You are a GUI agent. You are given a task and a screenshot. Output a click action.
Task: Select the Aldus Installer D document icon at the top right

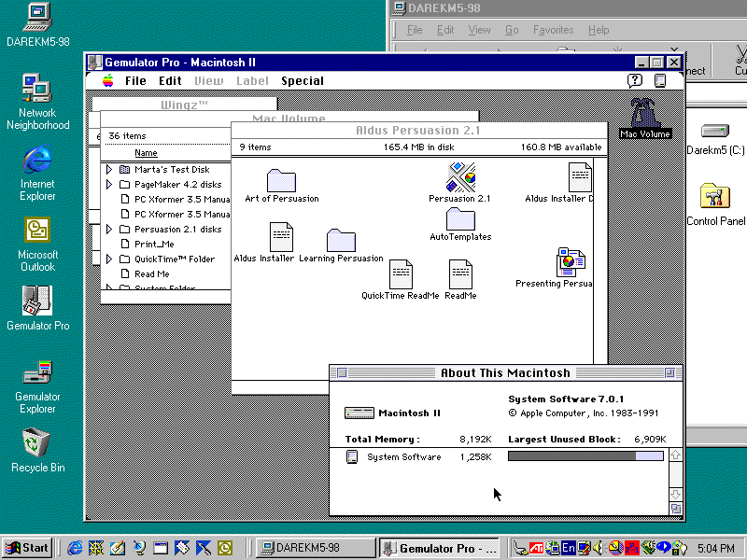point(580,177)
